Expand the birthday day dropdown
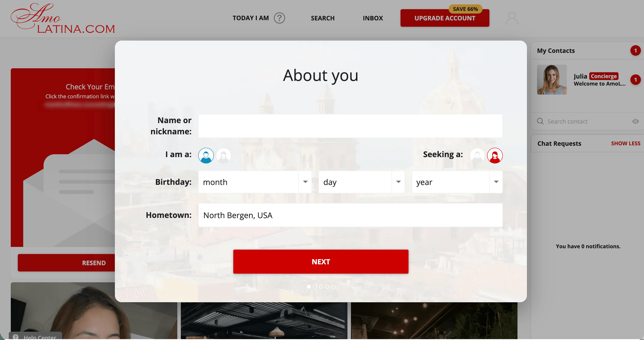 click(x=362, y=182)
